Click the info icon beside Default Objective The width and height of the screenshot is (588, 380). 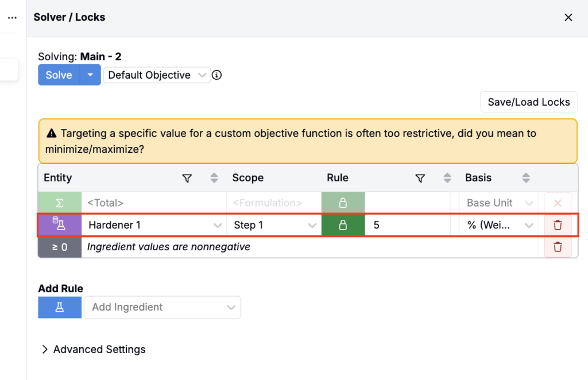tap(216, 75)
